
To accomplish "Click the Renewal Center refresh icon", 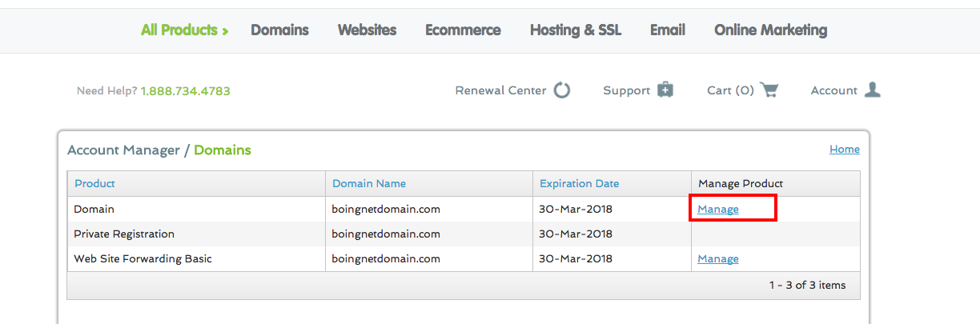I will tap(562, 90).
